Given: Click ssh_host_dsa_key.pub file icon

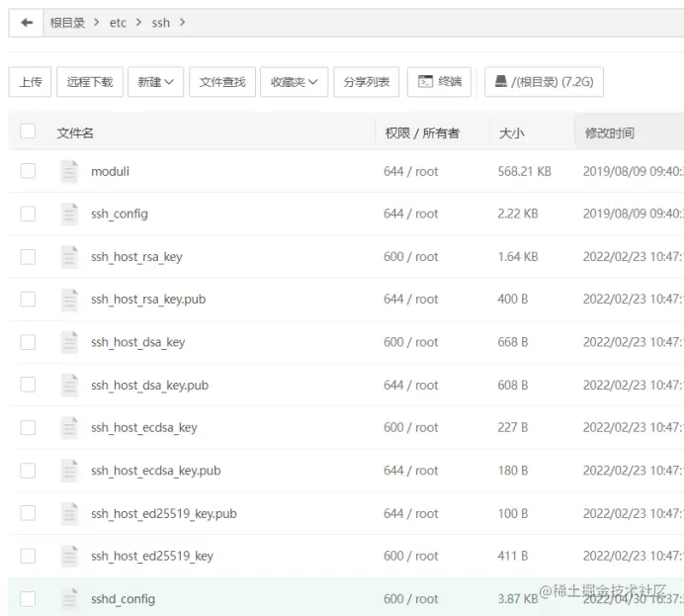Looking at the screenshot, I should click(x=69, y=385).
